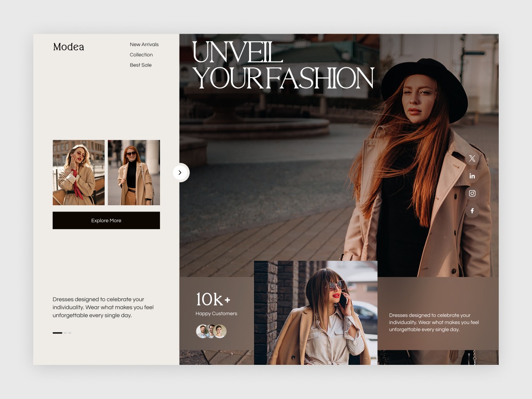Select the third carousel dot indicator

coord(70,332)
